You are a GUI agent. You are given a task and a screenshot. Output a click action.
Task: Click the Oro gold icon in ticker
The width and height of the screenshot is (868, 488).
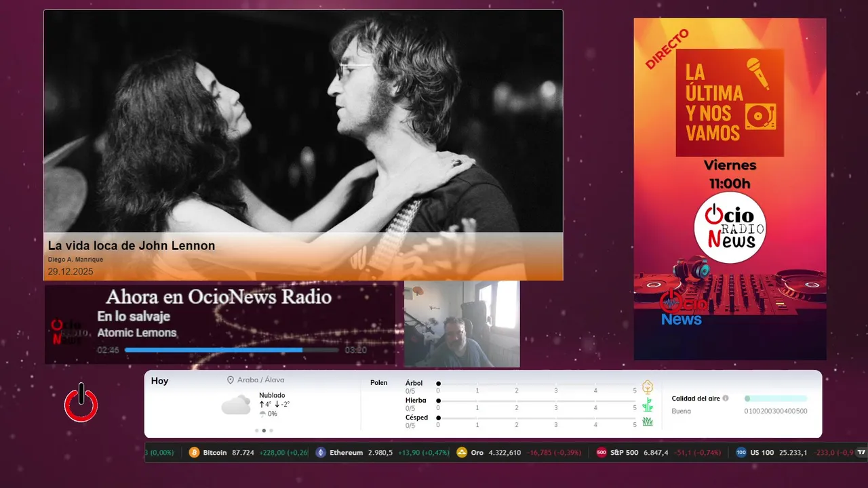click(462, 452)
